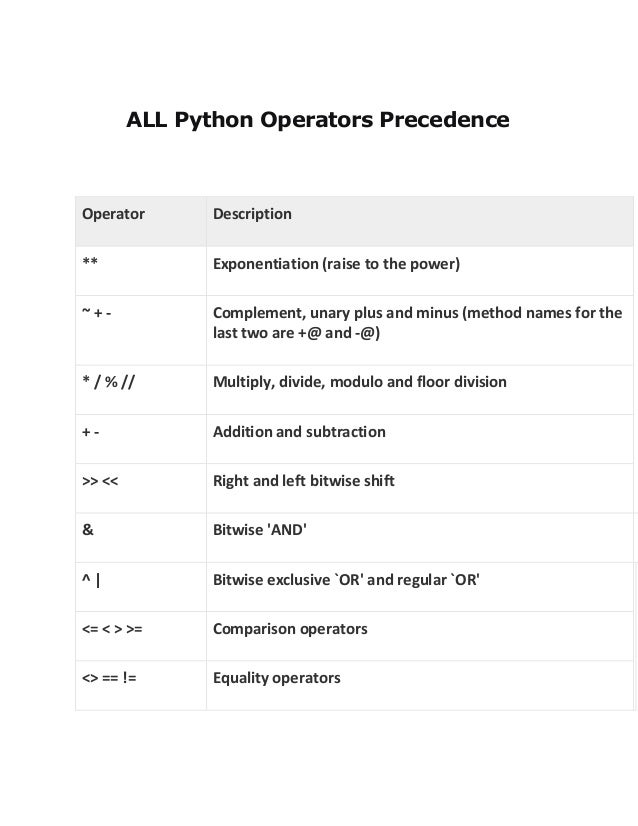
Task: Click the '>> <<' shift operator cell
Action: (x=100, y=481)
